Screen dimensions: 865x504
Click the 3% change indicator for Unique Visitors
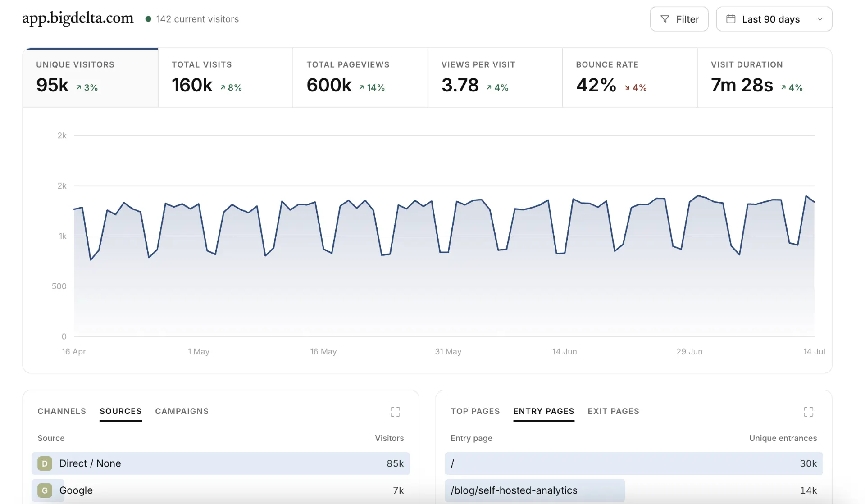pos(87,87)
